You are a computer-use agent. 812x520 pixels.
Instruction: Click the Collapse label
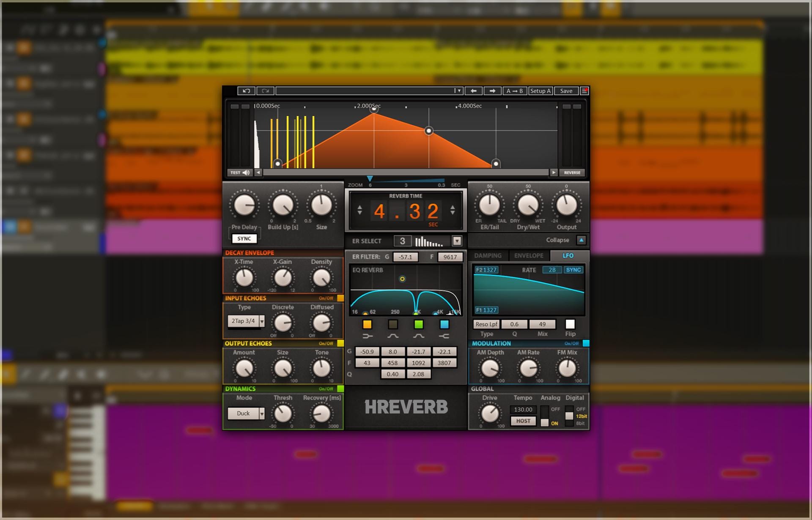pos(557,240)
